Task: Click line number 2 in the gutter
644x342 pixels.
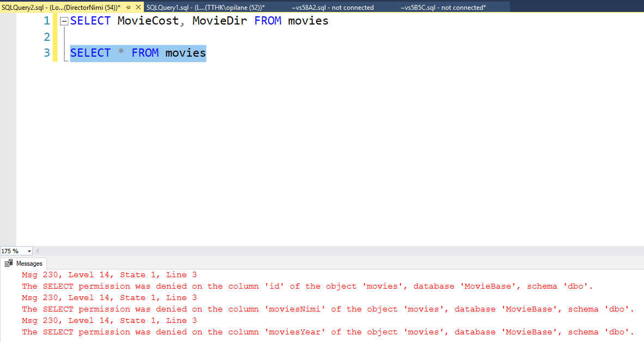Action: click(47, 37)
